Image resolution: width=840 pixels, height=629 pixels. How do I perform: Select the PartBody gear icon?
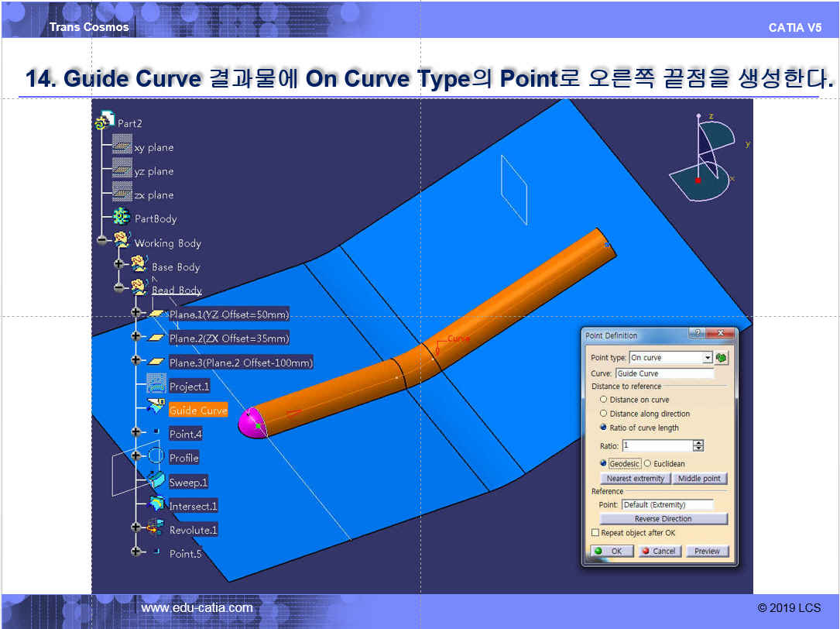pos(122,218)
